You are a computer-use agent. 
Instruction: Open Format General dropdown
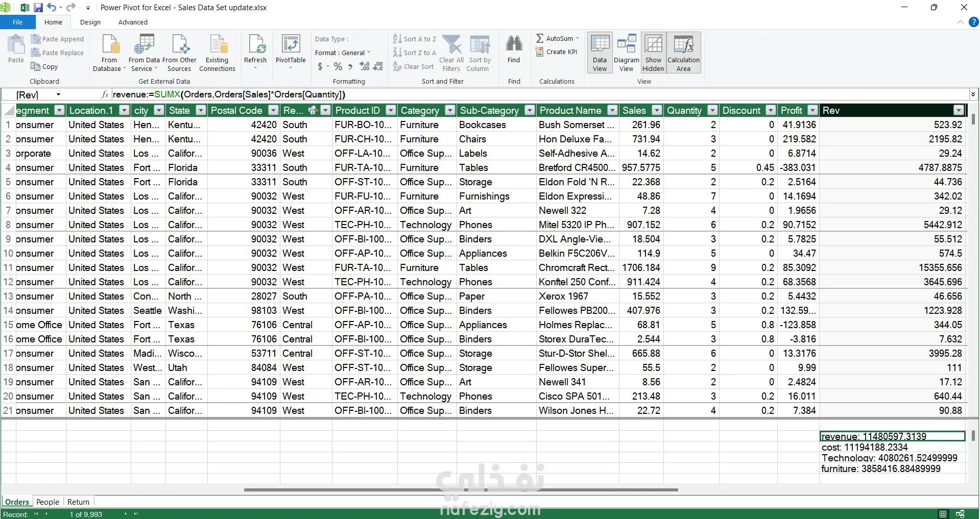tap(343, 53)
